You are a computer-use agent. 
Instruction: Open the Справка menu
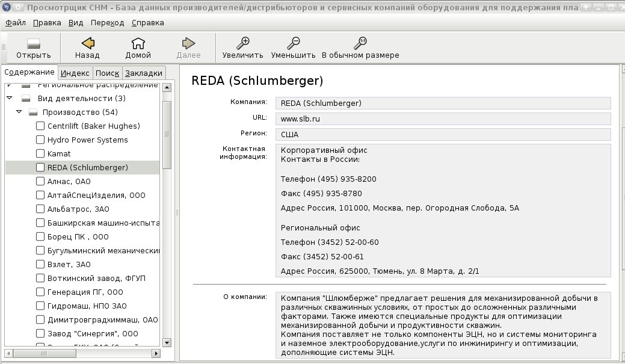click(x=148, y=23)
